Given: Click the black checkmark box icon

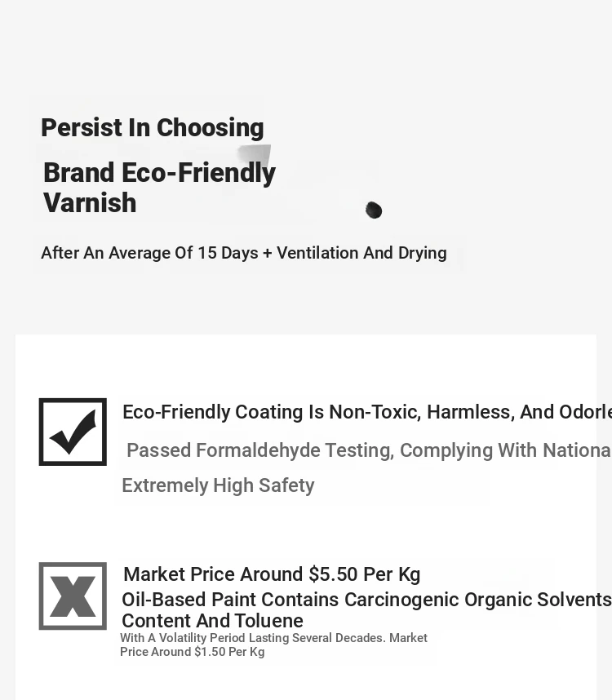Looking at the screenshot, I should tap(73, 432).
